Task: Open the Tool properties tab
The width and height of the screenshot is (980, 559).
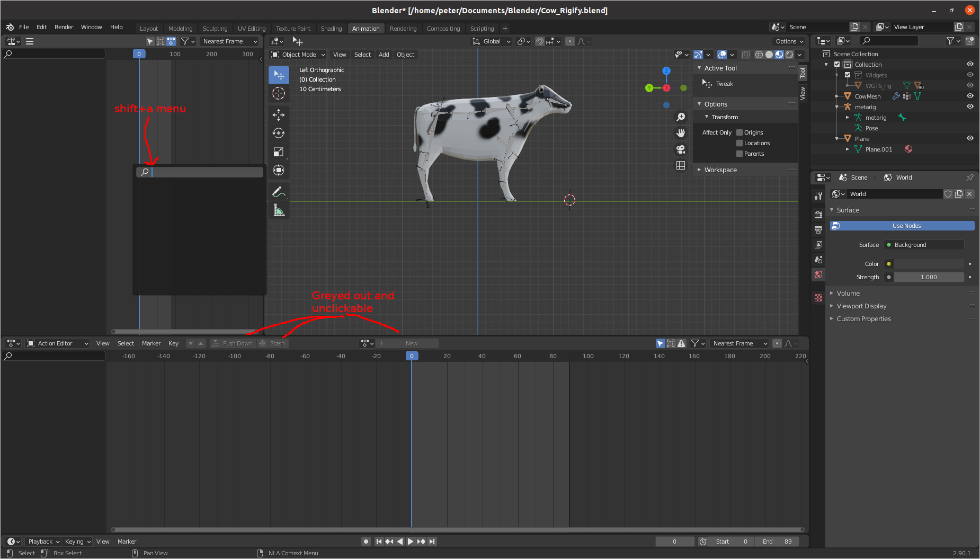Action: [x=818, y=196]
